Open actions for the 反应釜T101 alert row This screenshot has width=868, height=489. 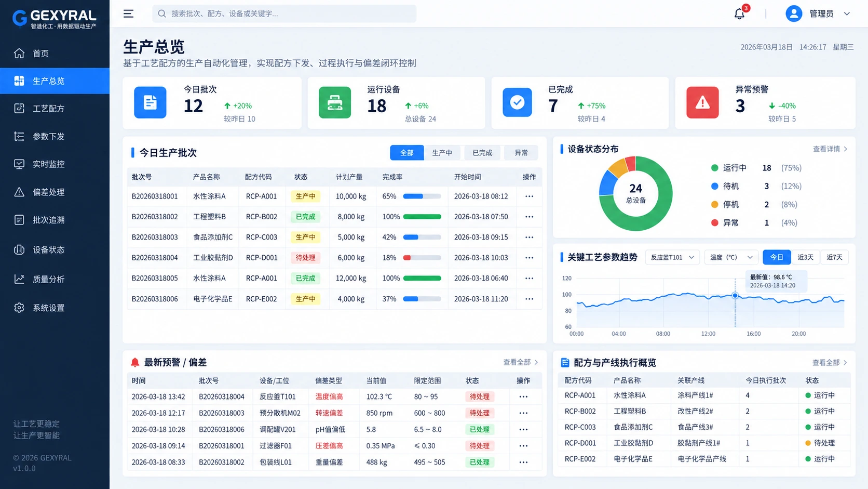pos(523,397)
